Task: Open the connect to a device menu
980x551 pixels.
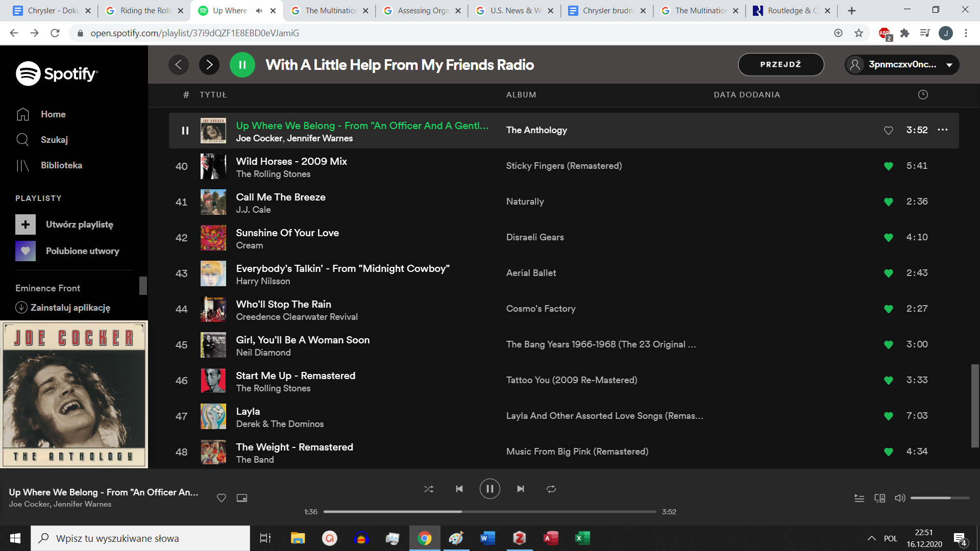Action: (879, 498)
